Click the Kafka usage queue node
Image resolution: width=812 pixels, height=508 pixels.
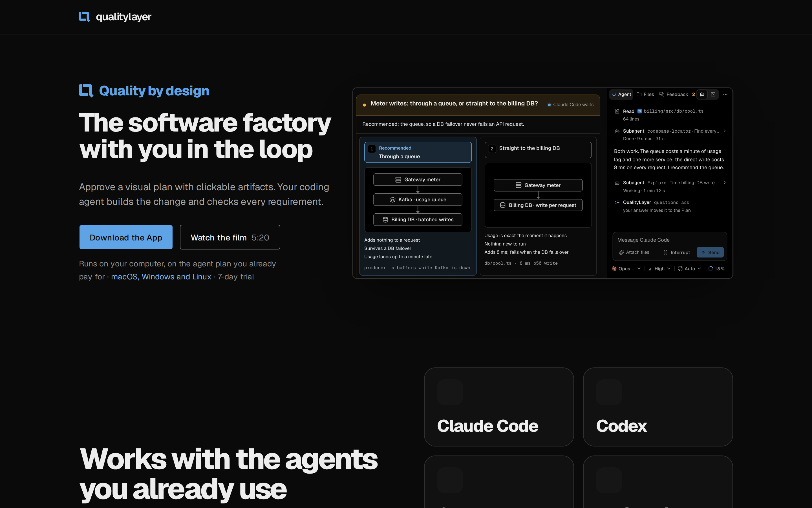click(417, 200)
